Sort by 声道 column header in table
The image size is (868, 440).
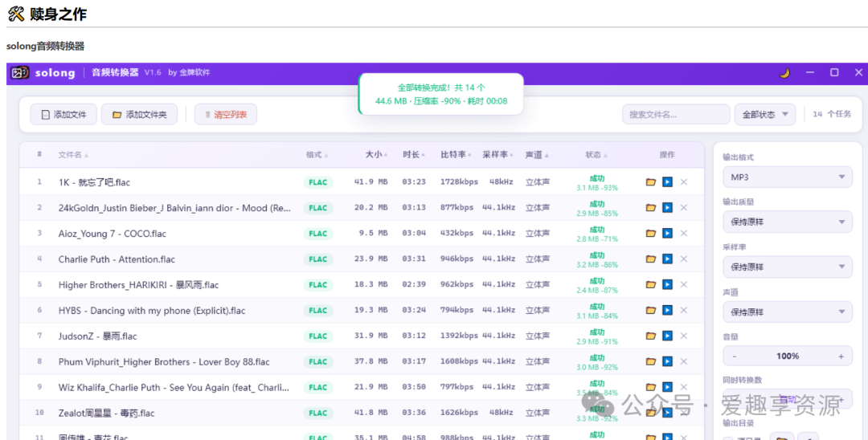tap(537, 155)
